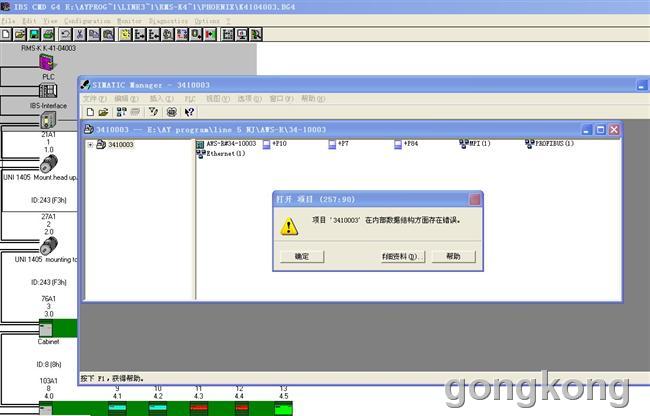Select the UNI 1405 Mount head up device icon
650x416 pixels.
pyautogui.click(x=49, y=163)
